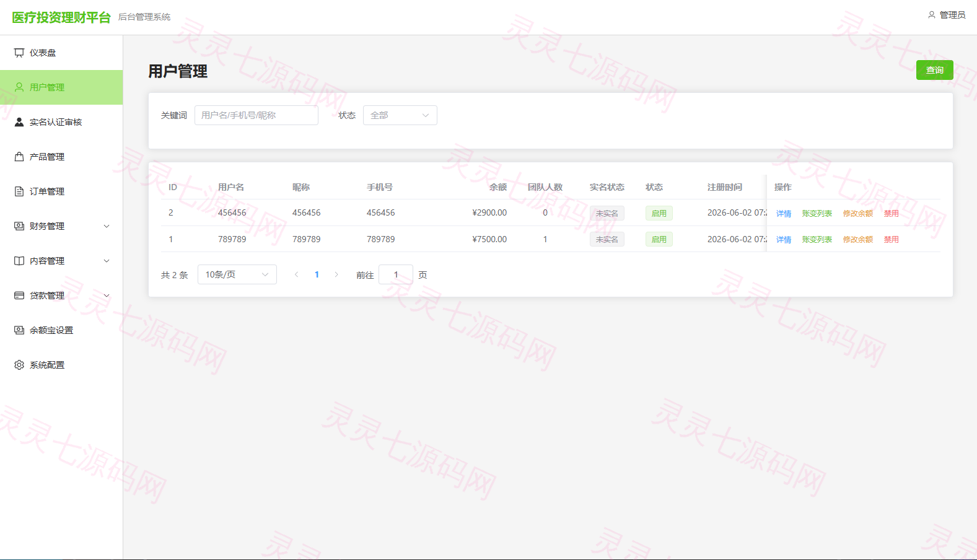The width and height of the screenshot is (977, 560).
Task: Click the ¥7500.00 balance cell
Action: [489, 239]
